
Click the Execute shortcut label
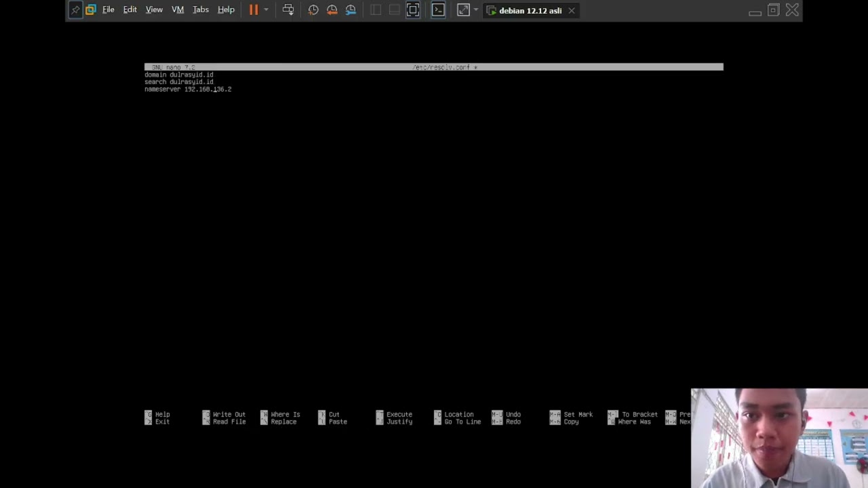pos(399,415)
